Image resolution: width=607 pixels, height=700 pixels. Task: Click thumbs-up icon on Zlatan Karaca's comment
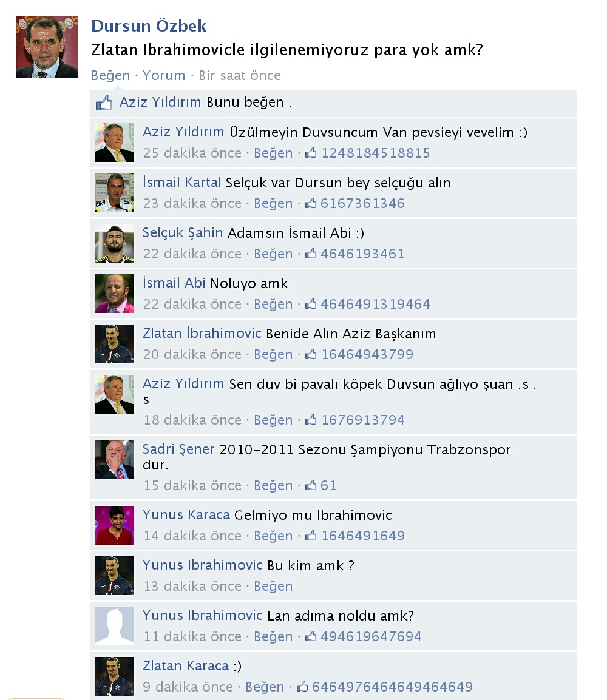302,687
